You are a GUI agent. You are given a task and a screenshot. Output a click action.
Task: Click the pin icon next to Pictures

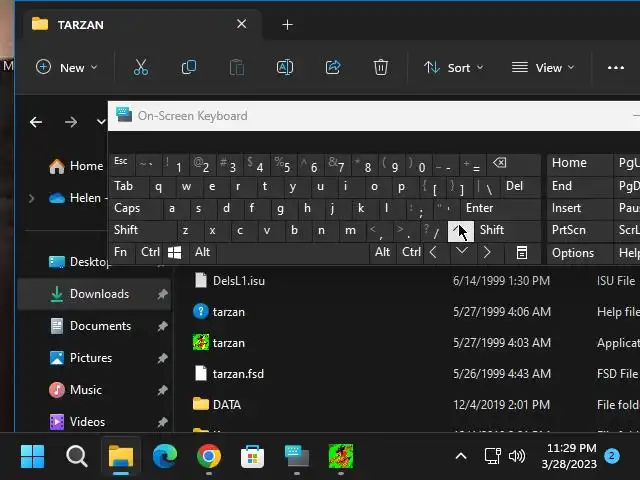tap(162, 358)
